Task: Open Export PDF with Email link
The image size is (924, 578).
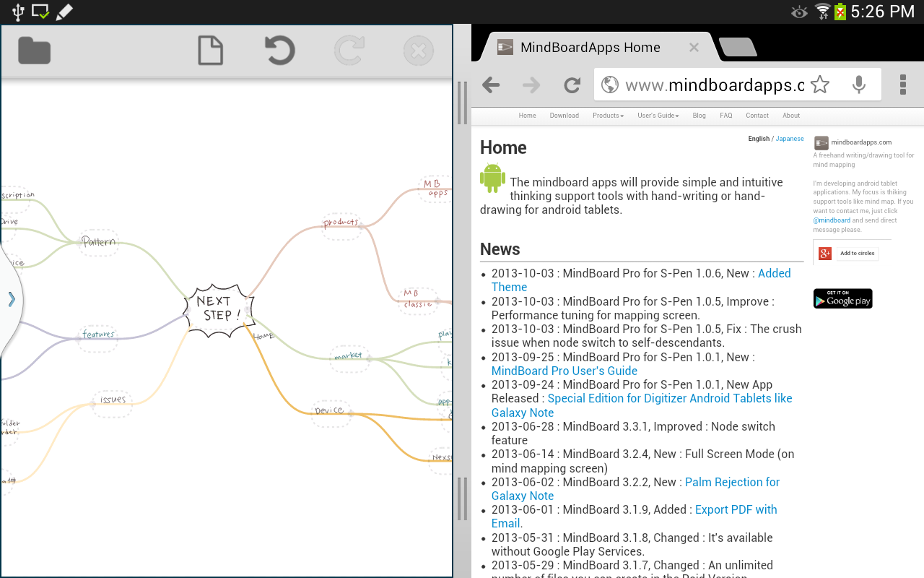Action: 635,517
